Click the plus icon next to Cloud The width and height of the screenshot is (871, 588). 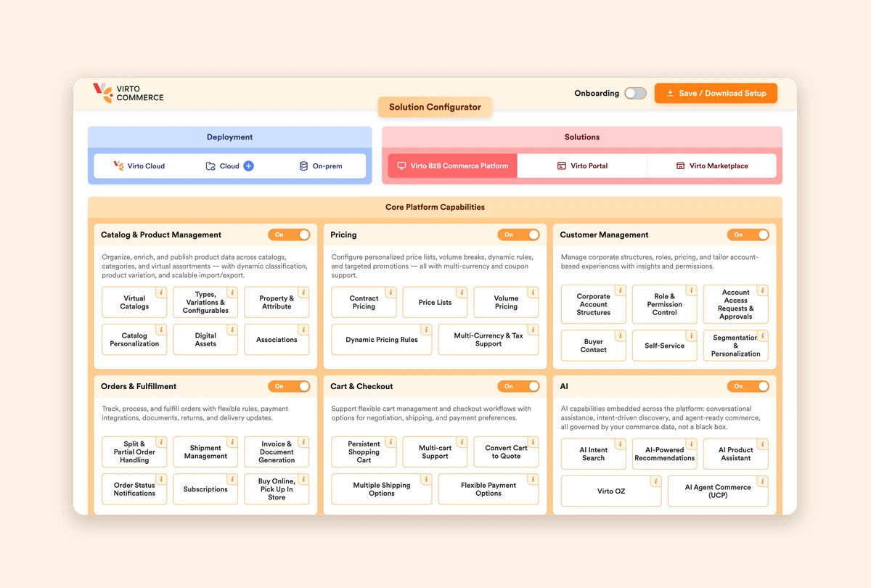pos(248,166)
